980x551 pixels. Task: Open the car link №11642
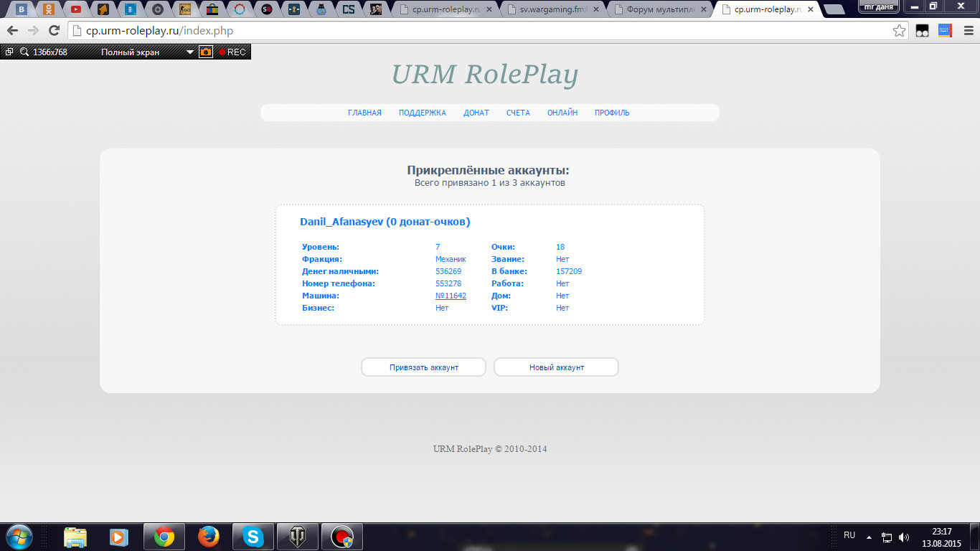(451, 296)
